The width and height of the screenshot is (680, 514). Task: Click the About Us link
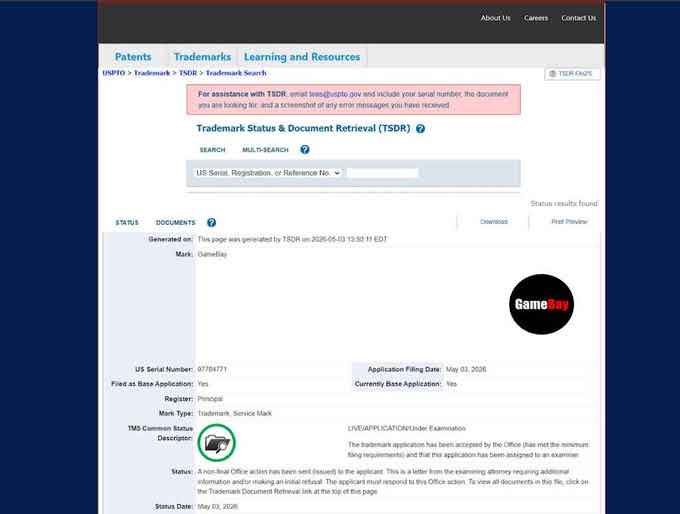pos(495,18)
